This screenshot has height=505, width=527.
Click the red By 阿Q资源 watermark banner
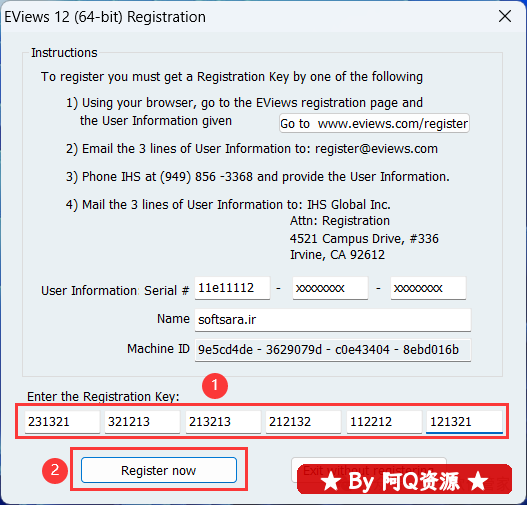(404, 479)
